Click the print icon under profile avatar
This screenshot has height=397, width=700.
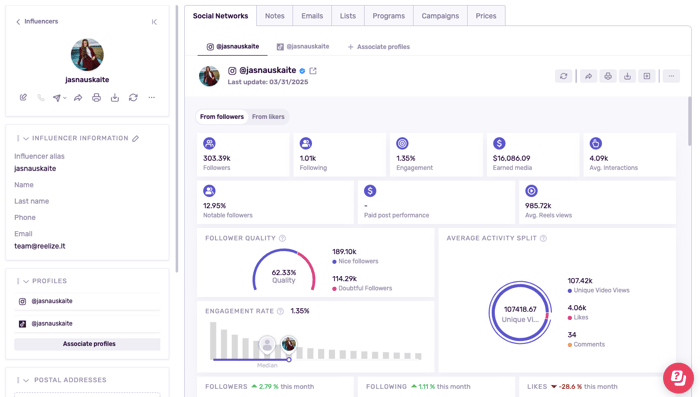(96, 97)
